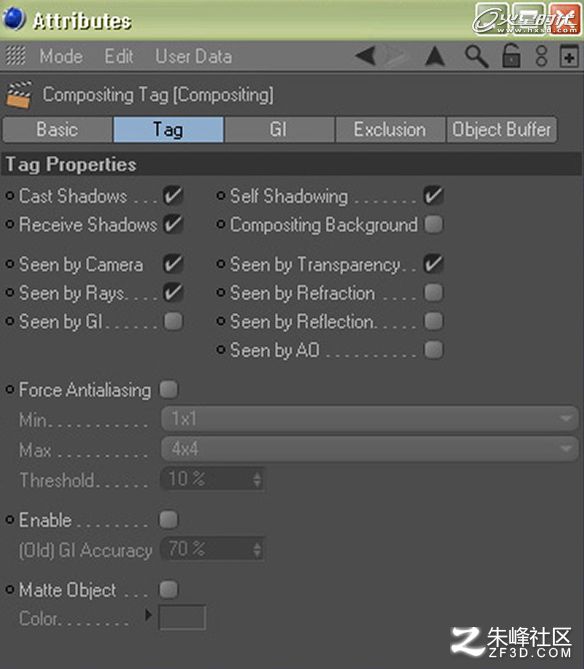Enable the Compositing Background checkbox
The height and width of the screenshot is (669, 584).
point(433,224)
